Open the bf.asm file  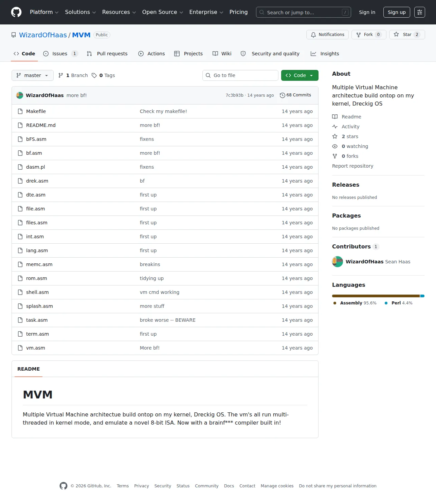34,153
